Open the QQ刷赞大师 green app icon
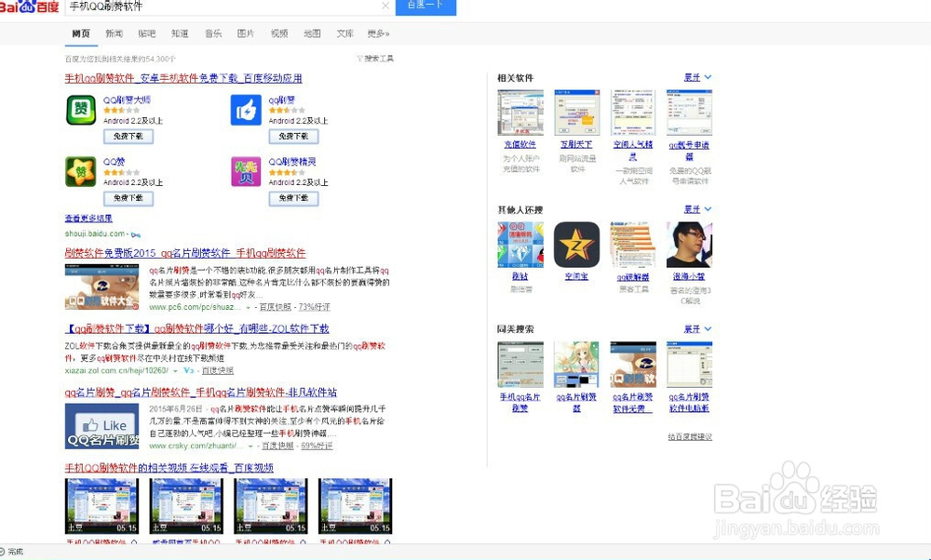This screenshot has height=560, width=931. pos(81,110)
